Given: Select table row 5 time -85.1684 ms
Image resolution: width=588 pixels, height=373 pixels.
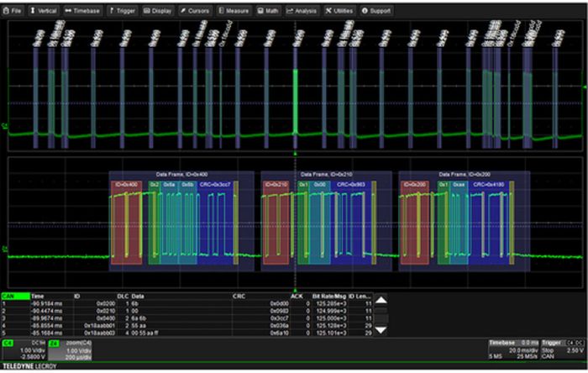Looking at the screenshot, I should [x=47, y=333].
